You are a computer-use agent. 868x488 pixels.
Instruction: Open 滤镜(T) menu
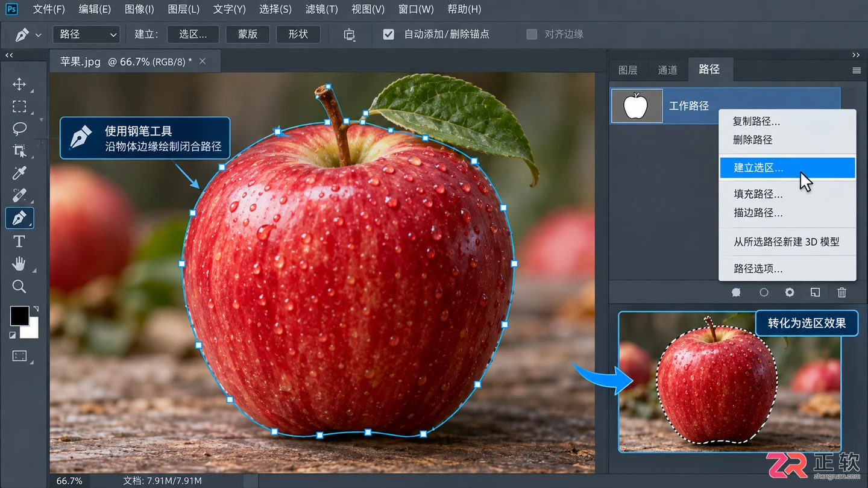(321, 10)
